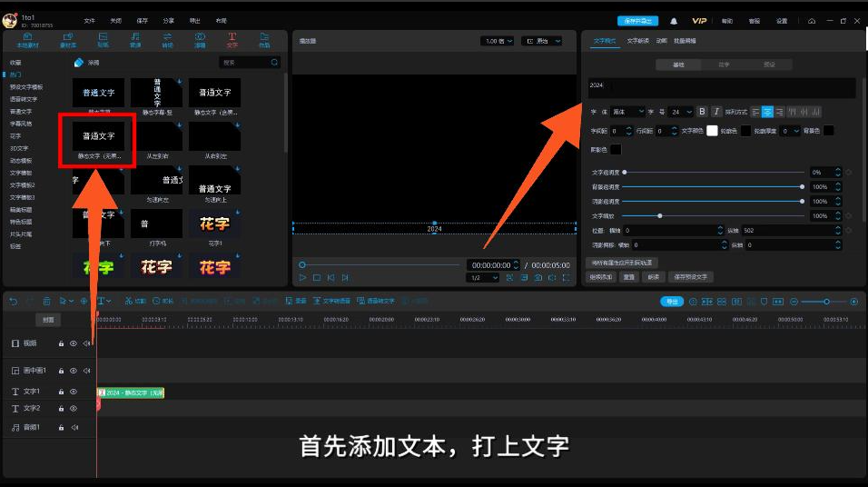Toggle Italic formatting button
This screenshot has width=868, height=487.
[x=716, y=112]
